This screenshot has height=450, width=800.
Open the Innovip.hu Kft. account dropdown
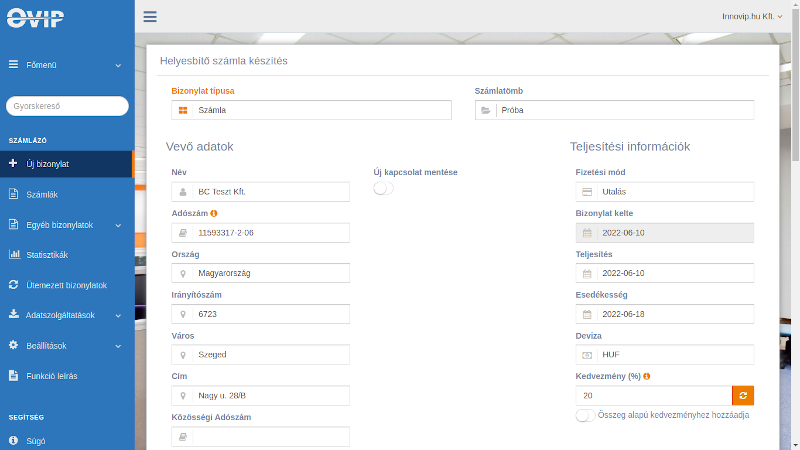[x=752, y=16]
